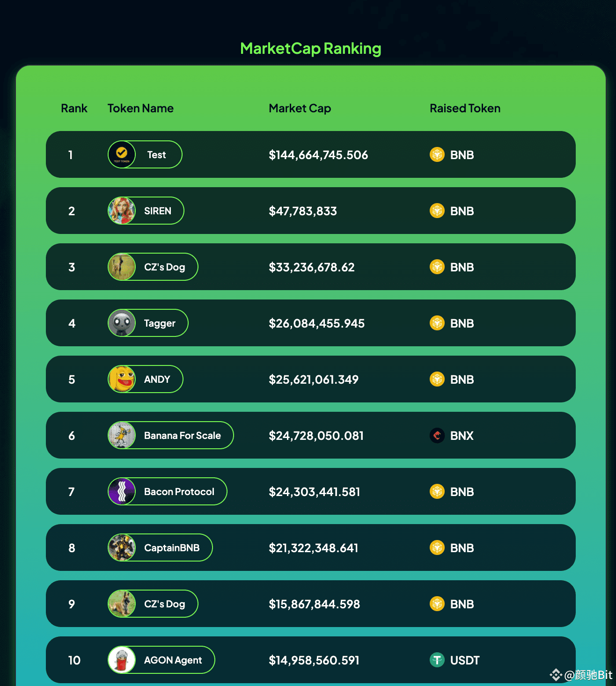
Task: Click the USDT raised token icon
Action: (x=437, y=660)
